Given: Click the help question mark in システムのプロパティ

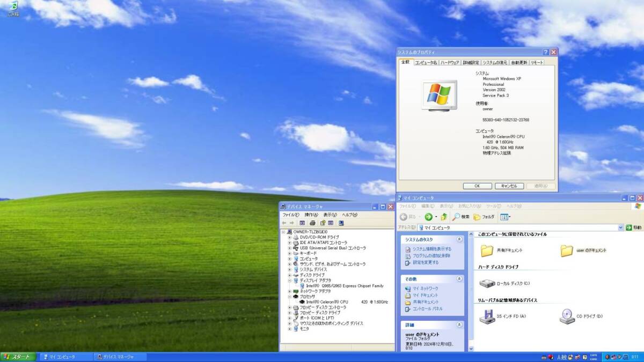Looking at the screenshot, I should pyautogui.click(x=546, y=52).
